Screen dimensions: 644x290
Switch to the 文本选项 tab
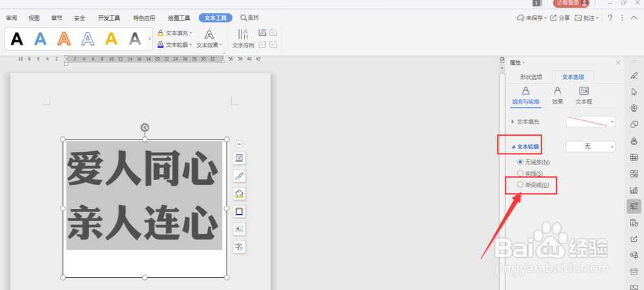(573, 77)
